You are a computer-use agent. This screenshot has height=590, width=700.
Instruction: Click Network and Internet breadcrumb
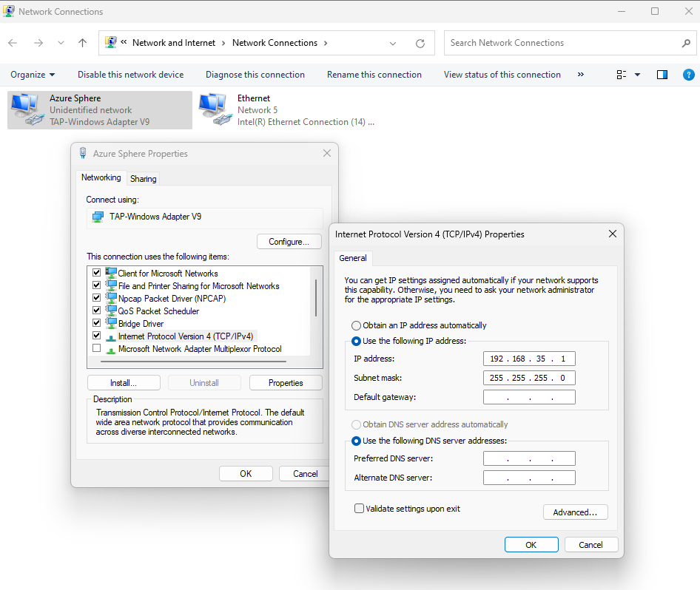[x=174, y=43]
